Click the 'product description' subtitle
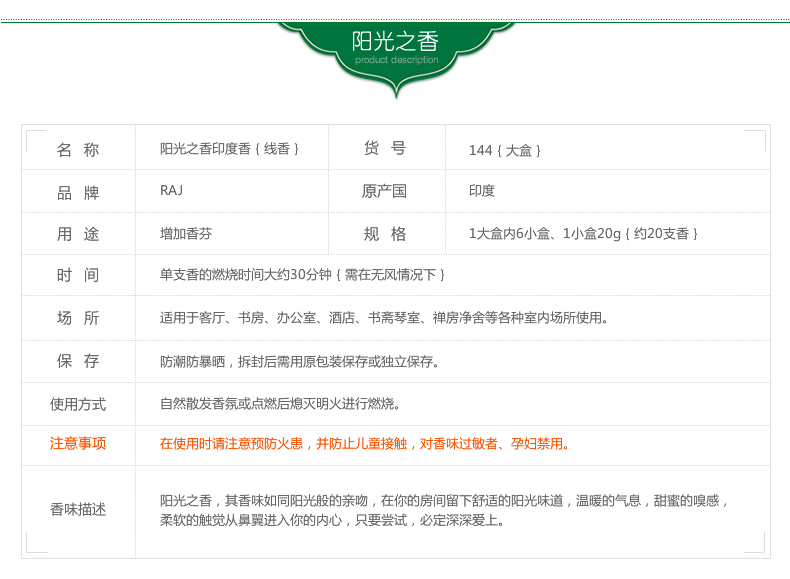The height and width of the screenshot is (579, 790). pos(397,60)
